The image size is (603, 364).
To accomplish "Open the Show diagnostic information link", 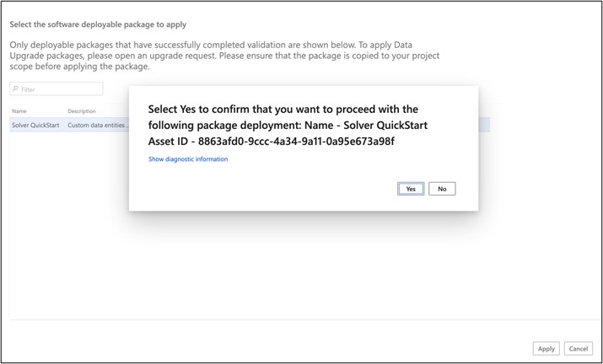I will pyautogui.click(x=188, y=159).
